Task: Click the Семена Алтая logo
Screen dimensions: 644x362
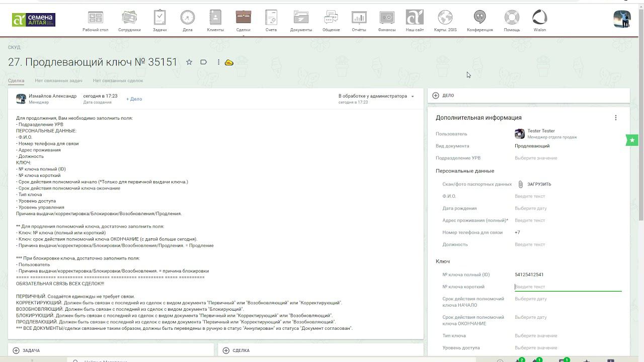Action: coord(34,20)
